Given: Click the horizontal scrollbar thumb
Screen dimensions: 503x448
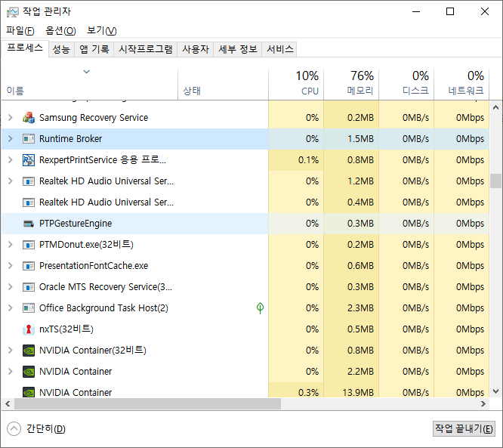Looking at the screenshot, I should click(x=148, y=403).
